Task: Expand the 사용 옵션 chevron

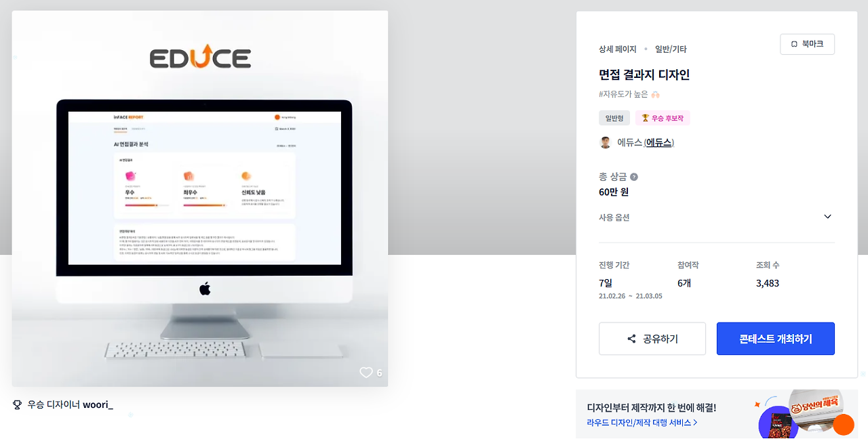Action: pos(827,217)
